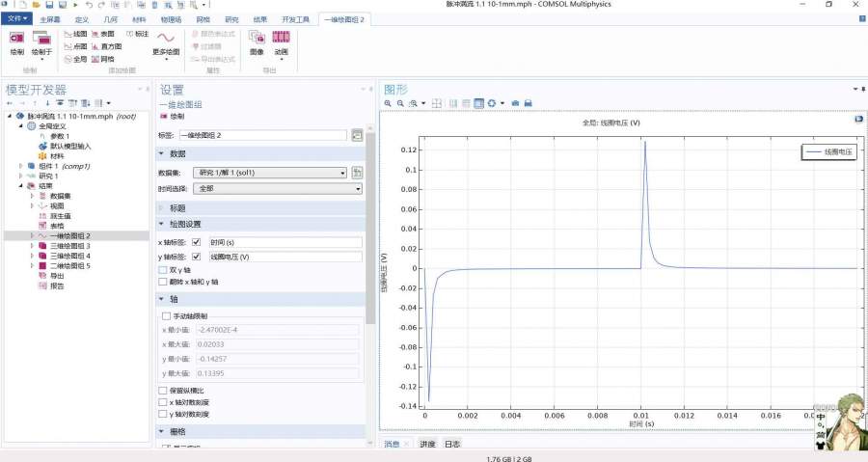
Task: Add a 线图 line graph
Action: click(76, 34)
